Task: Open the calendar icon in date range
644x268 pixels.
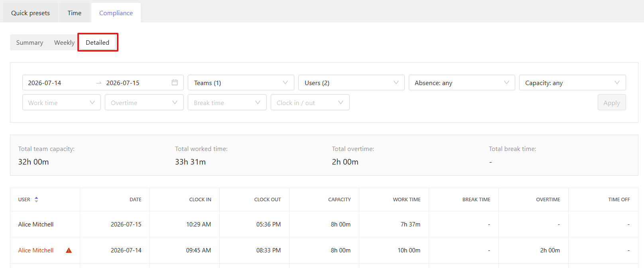Action: point(175,83)
